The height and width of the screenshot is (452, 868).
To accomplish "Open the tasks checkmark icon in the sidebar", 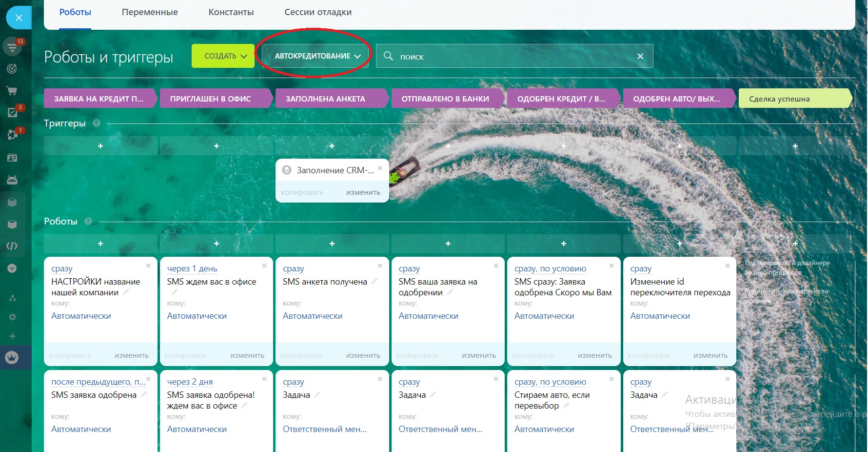I will (x=12, y=113).
